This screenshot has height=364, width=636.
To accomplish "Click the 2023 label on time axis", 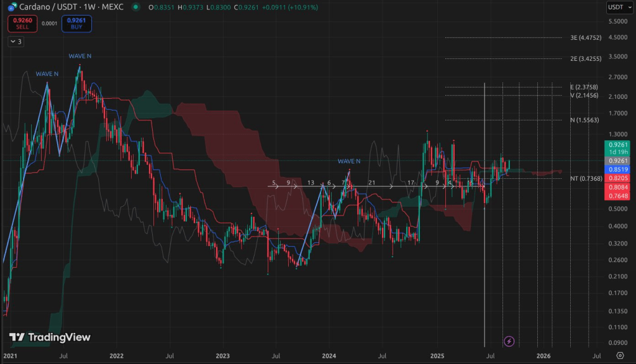I will pos(222,357).
